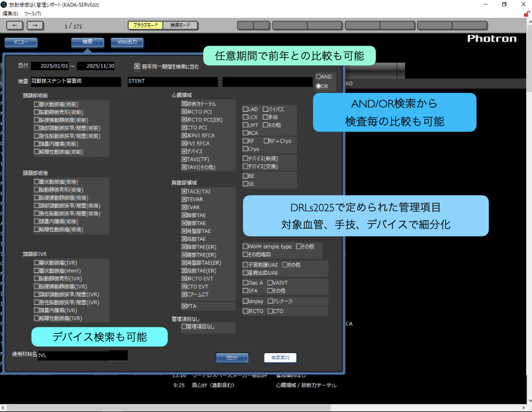
Task: Click the start date field 2025/01/01
Action: 50,66
